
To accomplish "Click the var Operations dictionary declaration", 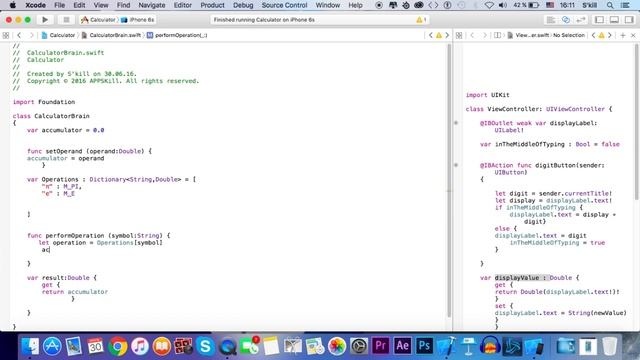I will click(x=111, y=179).
